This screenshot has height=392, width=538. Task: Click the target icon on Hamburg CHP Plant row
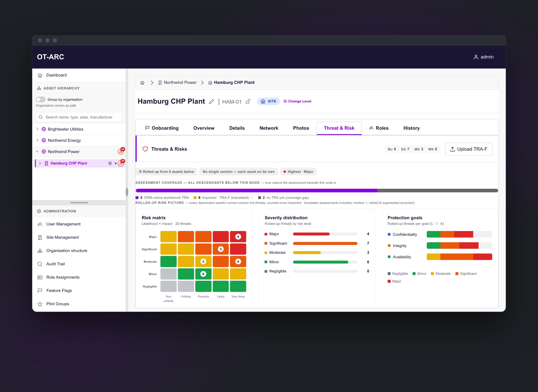[110, 163]
